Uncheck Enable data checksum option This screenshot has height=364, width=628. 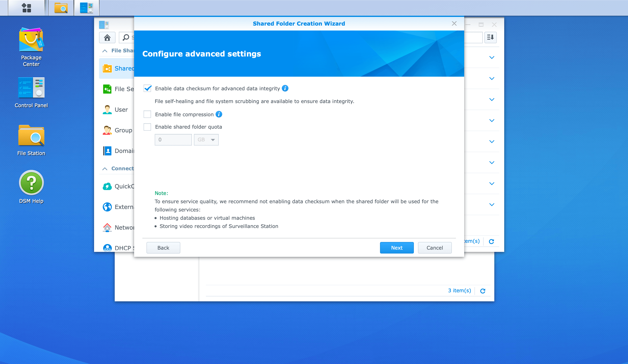point(148,88)
